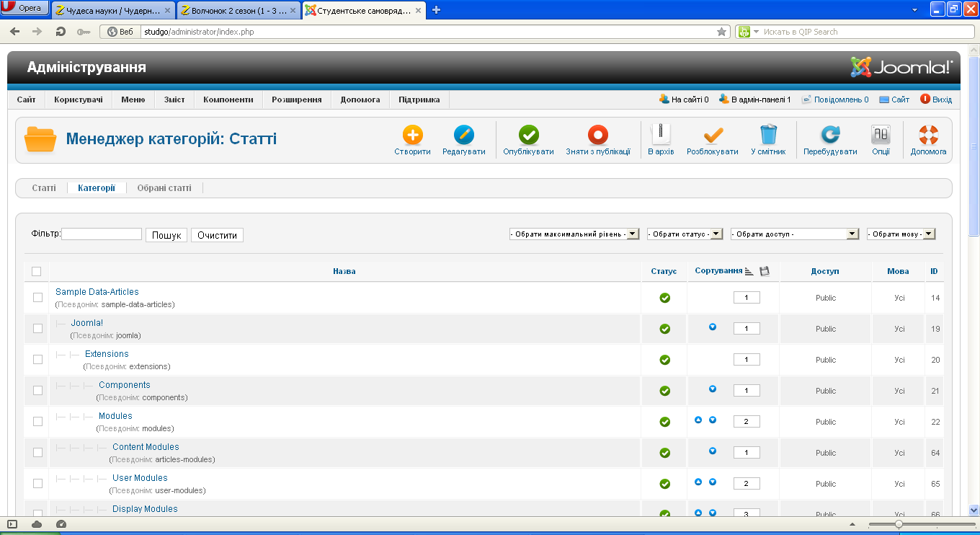This screenshot has width=980, height=535.
Task: Click the browser reload icon
Action: [x=60, y=32]
